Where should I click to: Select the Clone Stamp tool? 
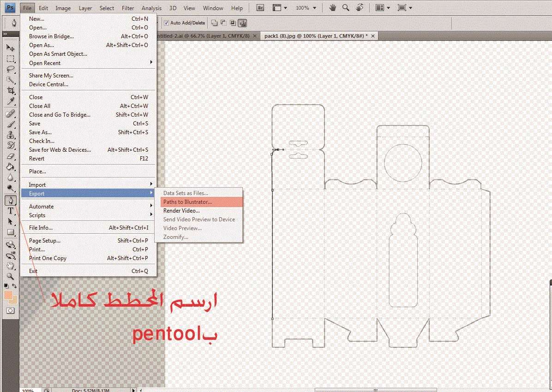(11, 135)
